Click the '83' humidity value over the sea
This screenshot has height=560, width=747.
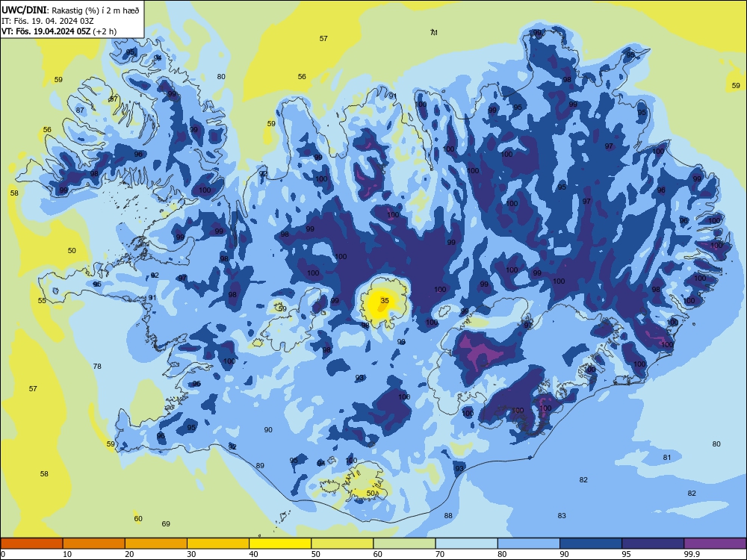[x=562, y=515]
